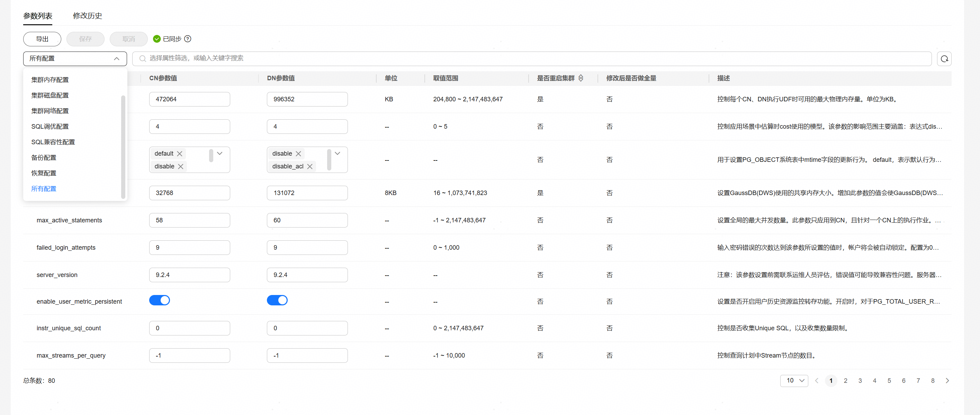Toggle DN switch for enable_user_metric_persistent
980x415 pixels.
[x=277, y=300]
